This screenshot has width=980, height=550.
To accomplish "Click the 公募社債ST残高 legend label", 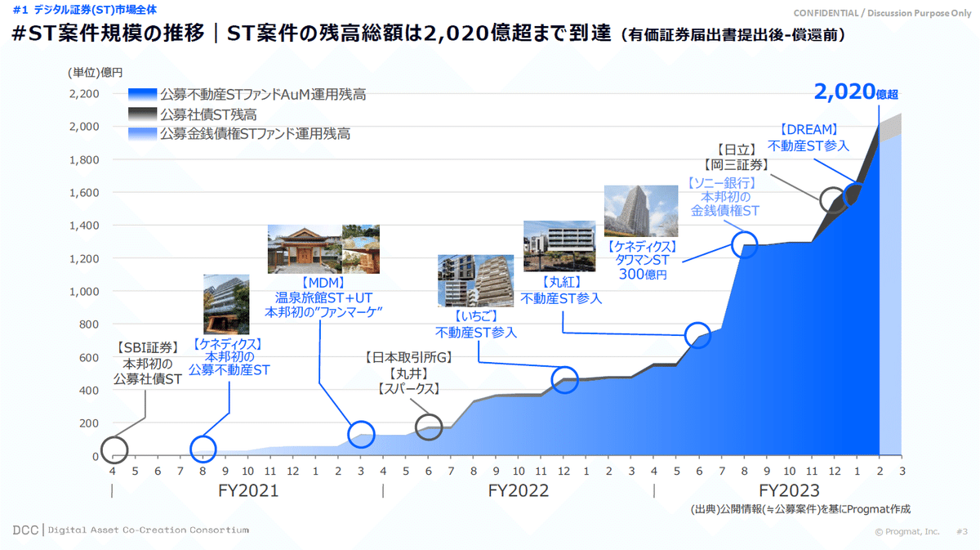I will 209,114.
